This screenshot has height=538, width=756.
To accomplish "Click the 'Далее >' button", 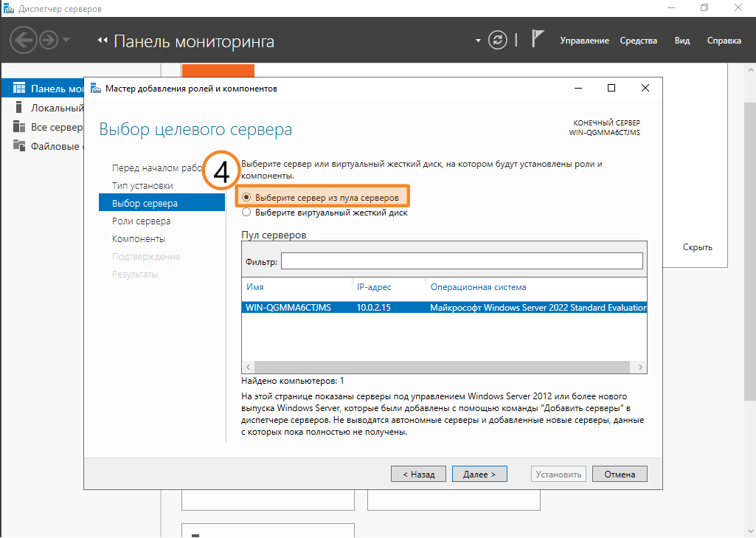I will click(x=479, y=474).
